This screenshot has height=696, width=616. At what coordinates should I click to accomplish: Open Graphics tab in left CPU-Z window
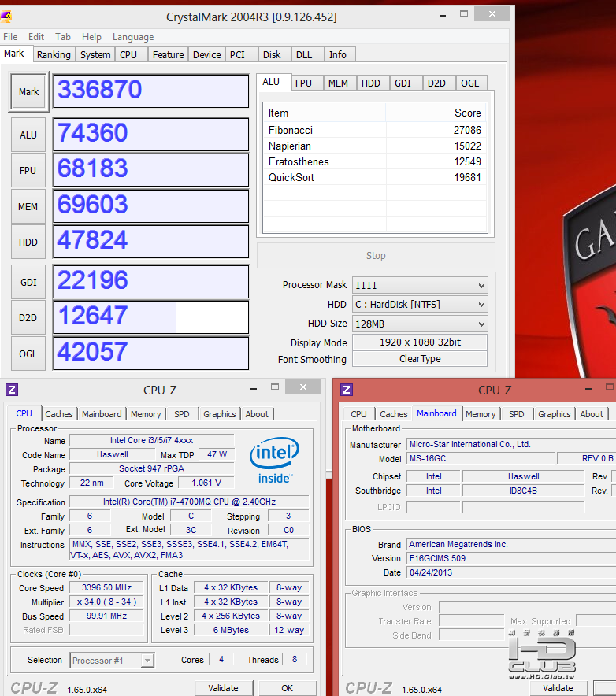click(220, 414)
